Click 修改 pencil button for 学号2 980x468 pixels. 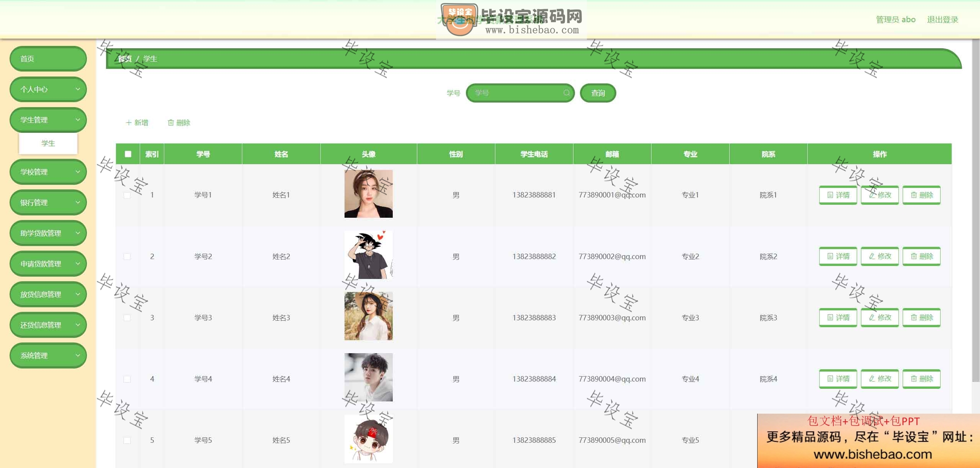click(x=880, y=256)
